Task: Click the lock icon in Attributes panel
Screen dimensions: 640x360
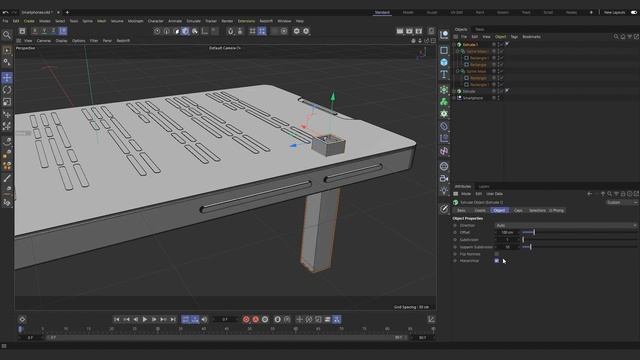Action: click(623, 194)
